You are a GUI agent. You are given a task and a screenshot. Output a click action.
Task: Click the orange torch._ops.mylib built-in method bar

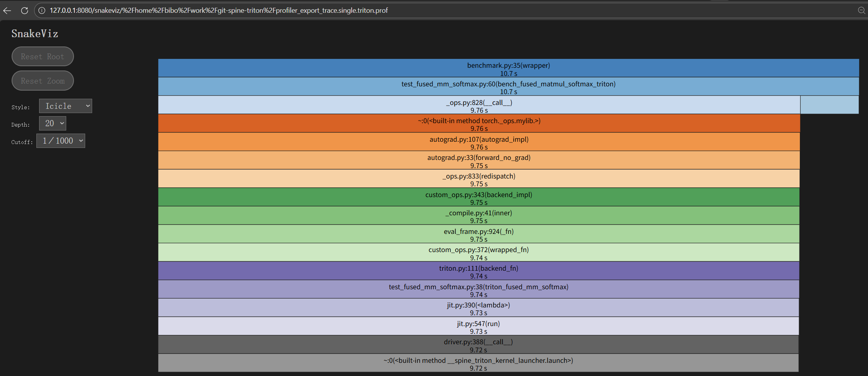point(479,124)
